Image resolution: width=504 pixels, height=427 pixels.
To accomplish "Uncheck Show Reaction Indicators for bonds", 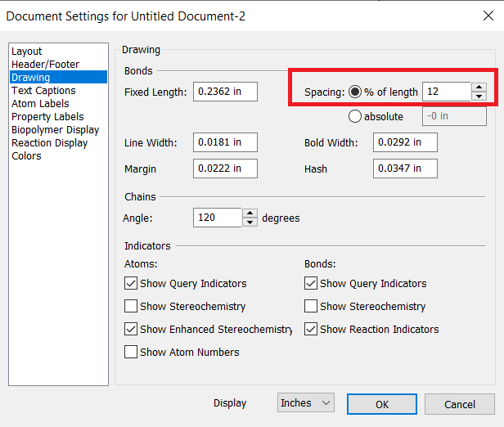I will [311, 330].
